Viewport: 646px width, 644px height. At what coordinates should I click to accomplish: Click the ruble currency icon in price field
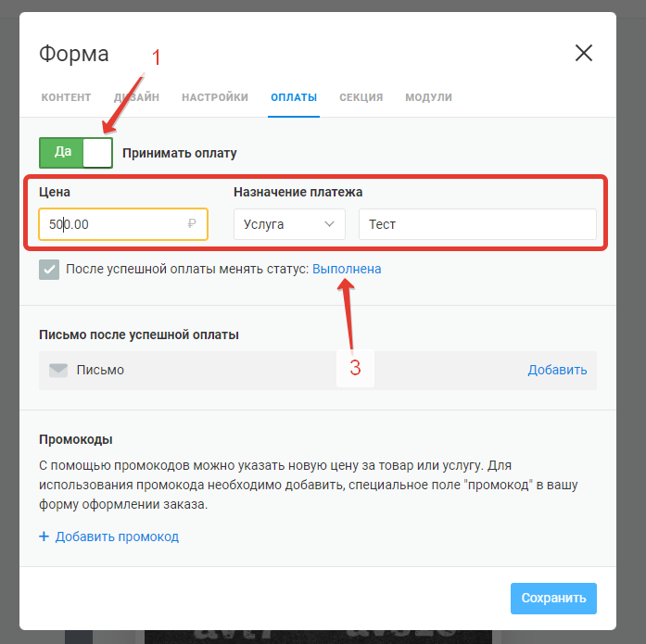tap(192, 223)
